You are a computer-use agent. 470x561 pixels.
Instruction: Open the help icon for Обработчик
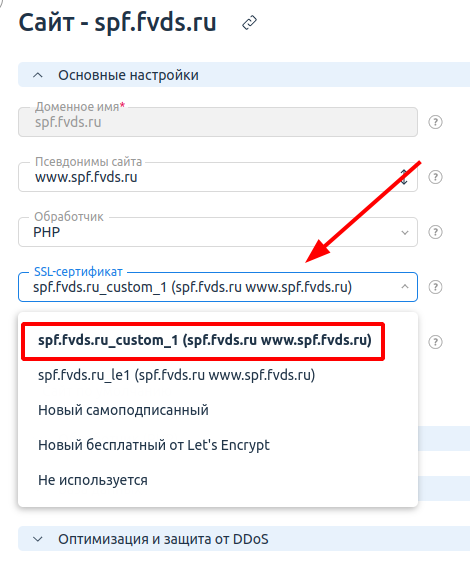tap(435, 232)
